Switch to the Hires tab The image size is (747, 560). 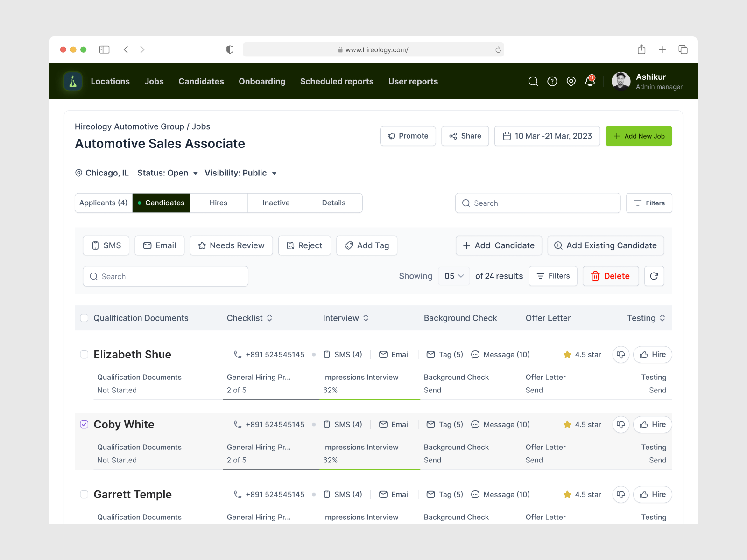coord(218,203)
